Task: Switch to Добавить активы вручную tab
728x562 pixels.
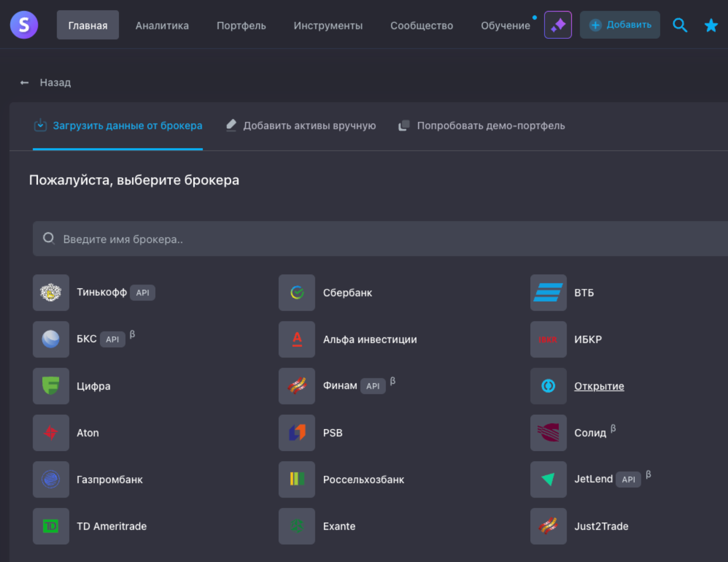Action: click(x=301, y=126)
